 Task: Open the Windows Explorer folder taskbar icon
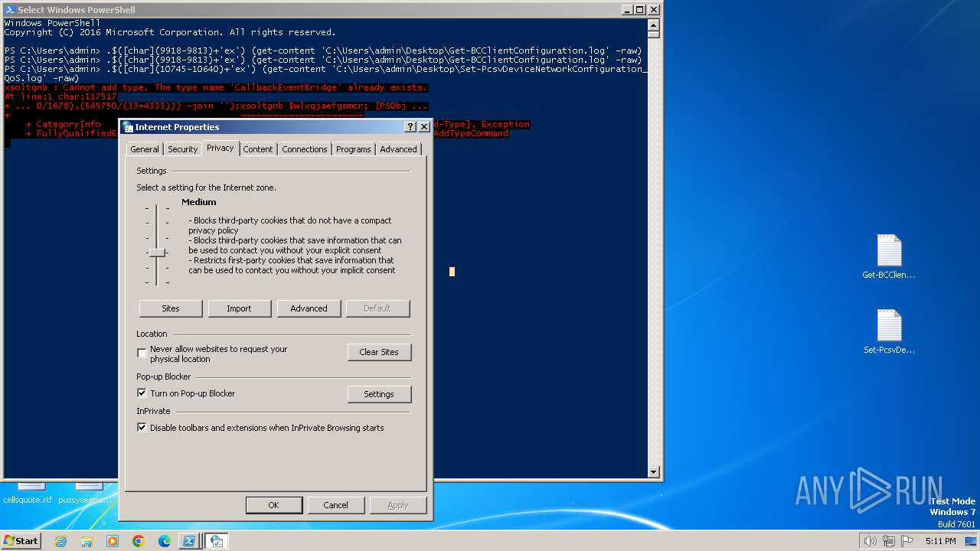tap(87, 541)
